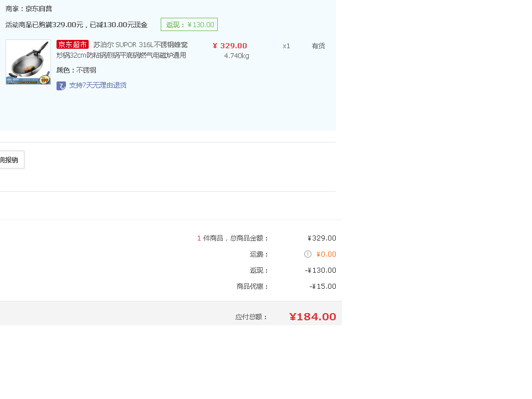Click the shipping fee info icon
The image size is (532, 399).
(308, 254)
